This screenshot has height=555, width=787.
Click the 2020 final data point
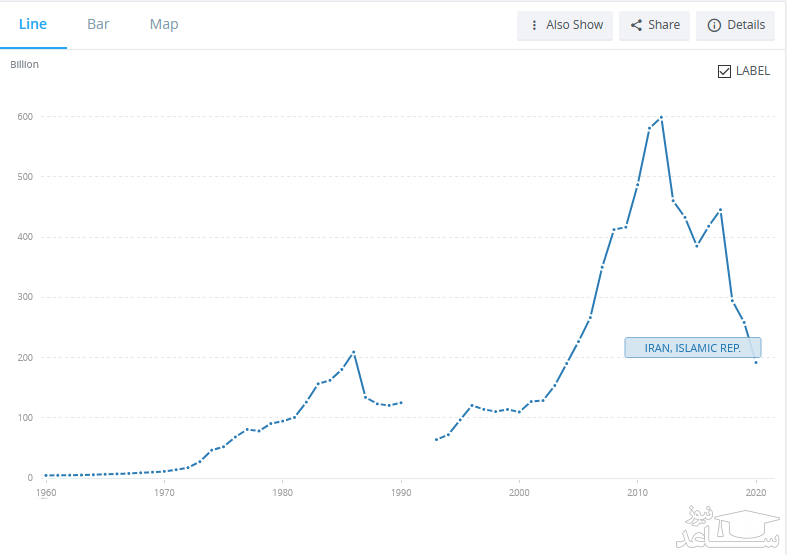coord(756,363)
